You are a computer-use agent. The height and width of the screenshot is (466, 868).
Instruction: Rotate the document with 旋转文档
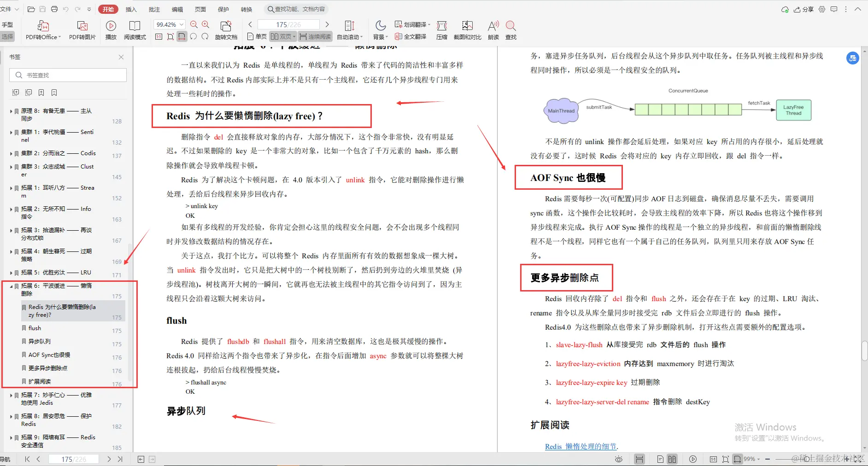click(226, 30)
